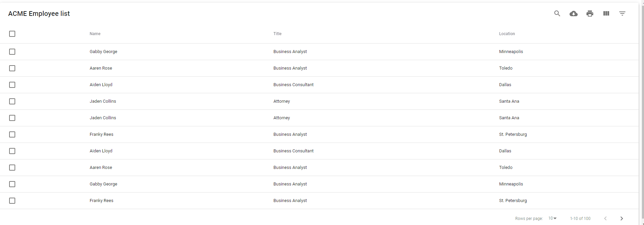
Task: Select the first Aaren Rose row
Action: click(x=12, y=68)
